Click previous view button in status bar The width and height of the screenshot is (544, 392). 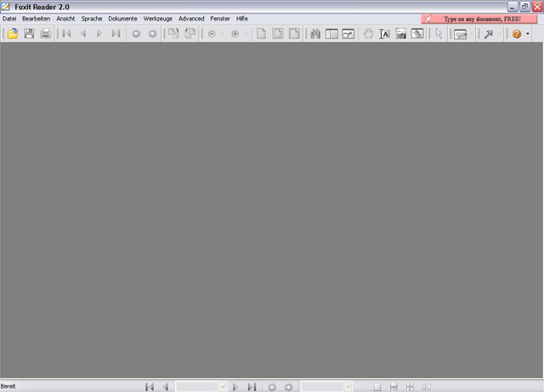[x=272, y=387]
